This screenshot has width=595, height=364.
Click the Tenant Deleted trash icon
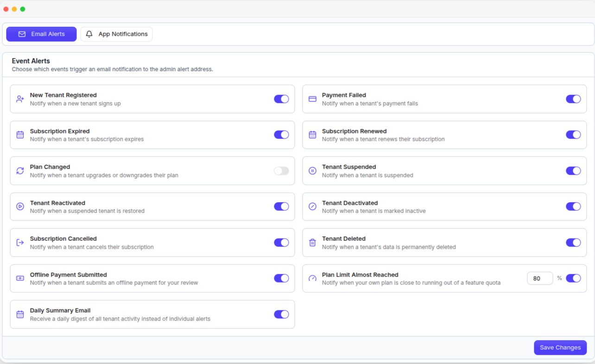pyautogui.click(x=312, y=243)
